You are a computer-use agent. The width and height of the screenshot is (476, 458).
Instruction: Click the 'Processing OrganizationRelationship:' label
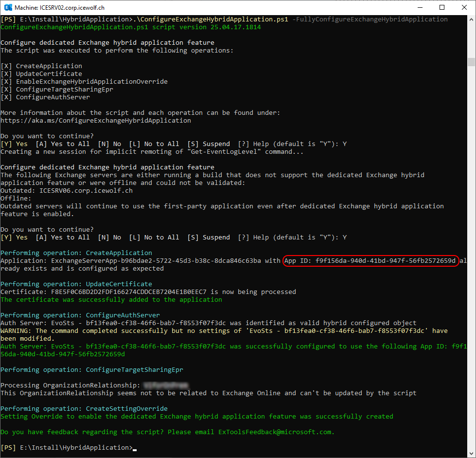point(71,385)
